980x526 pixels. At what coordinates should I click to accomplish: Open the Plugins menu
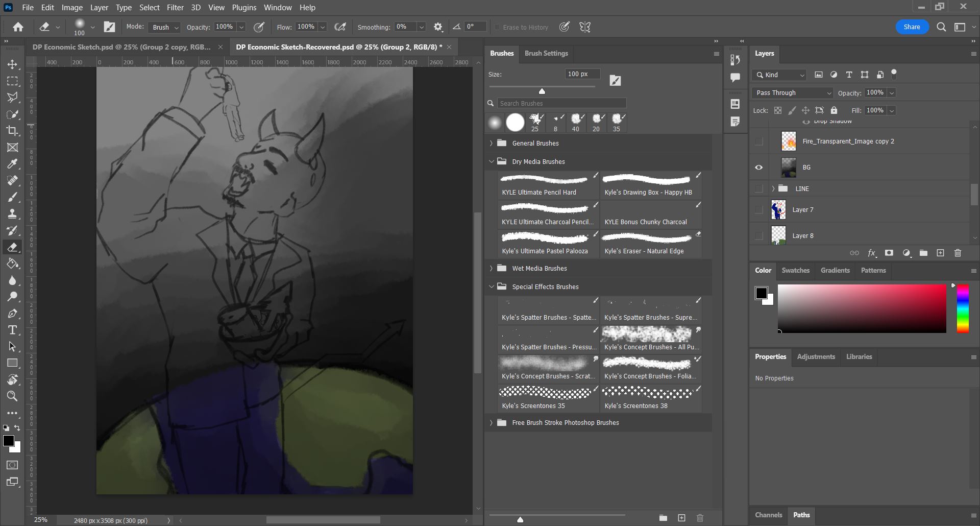click(x=244, y=8)
